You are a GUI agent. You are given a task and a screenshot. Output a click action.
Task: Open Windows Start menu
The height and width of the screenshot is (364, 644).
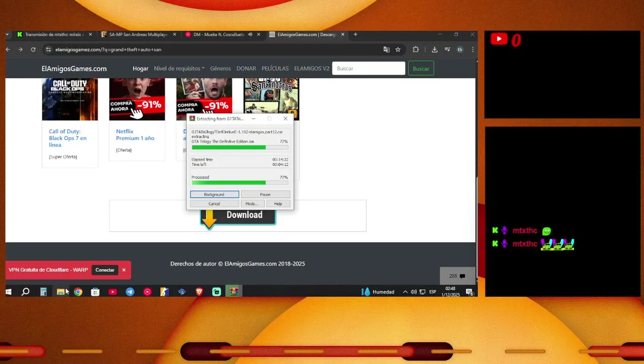coord(9,292)
